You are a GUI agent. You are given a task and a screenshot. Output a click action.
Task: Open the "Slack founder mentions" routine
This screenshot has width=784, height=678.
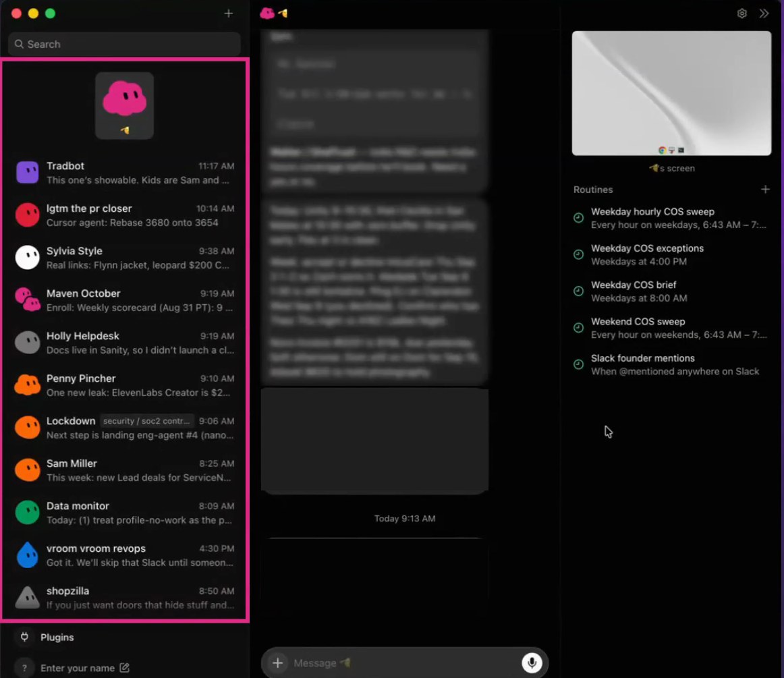click(671, 364)
